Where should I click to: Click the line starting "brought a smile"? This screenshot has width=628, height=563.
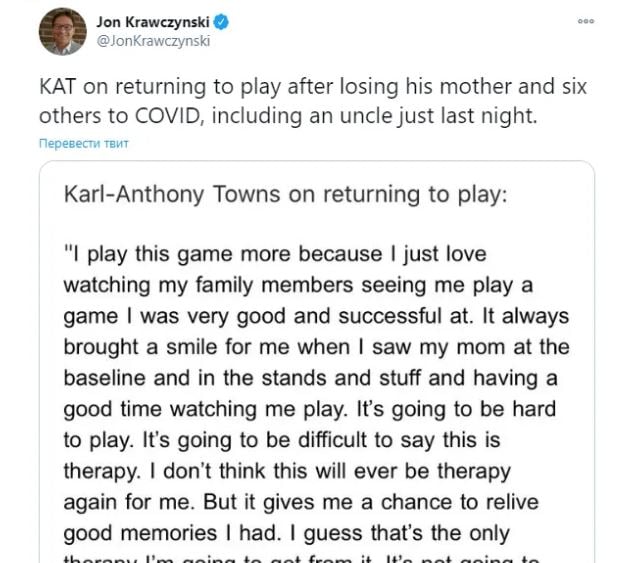316,348
